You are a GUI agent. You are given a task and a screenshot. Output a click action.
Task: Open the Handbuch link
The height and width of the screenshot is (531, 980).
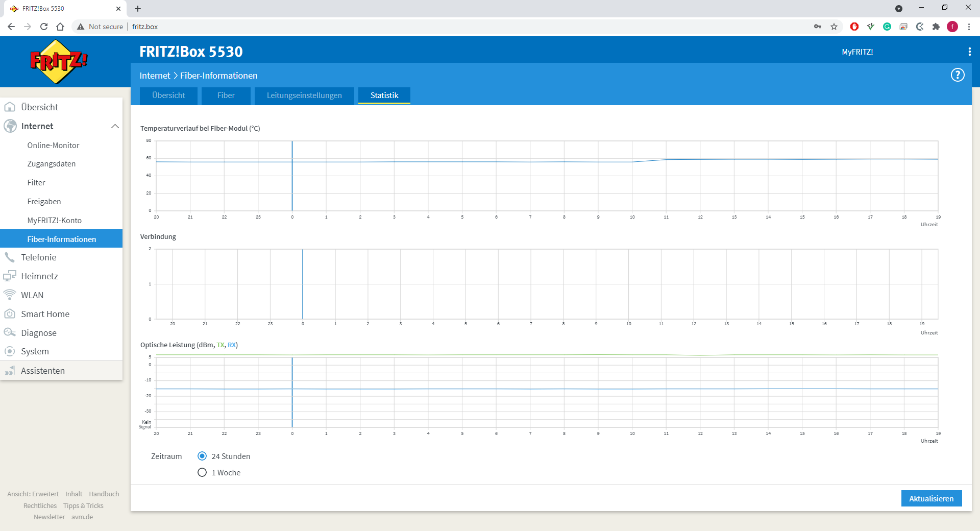[x=104, y=494]
